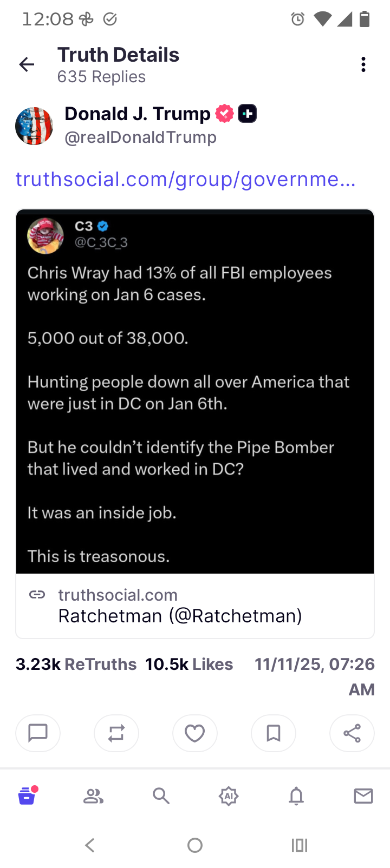This screenshot has width=390, height=868.
Task: Open the Home feed tab
Action: [27, 796]
